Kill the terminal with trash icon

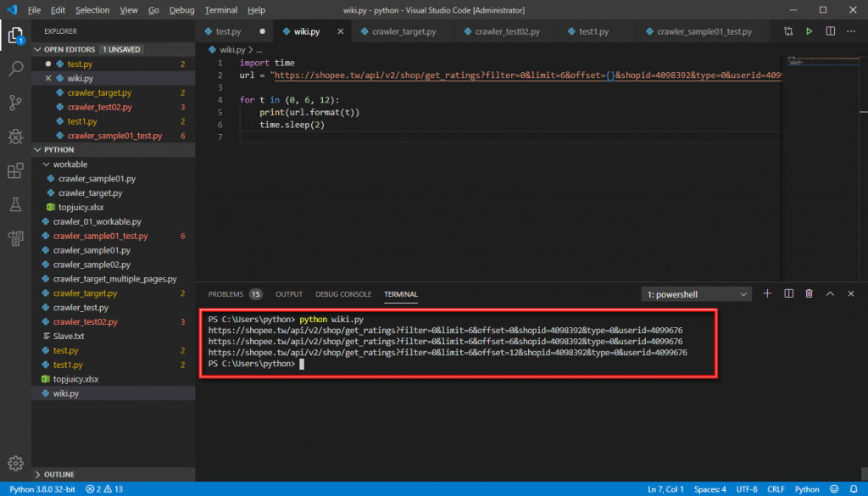pos(809,294)
